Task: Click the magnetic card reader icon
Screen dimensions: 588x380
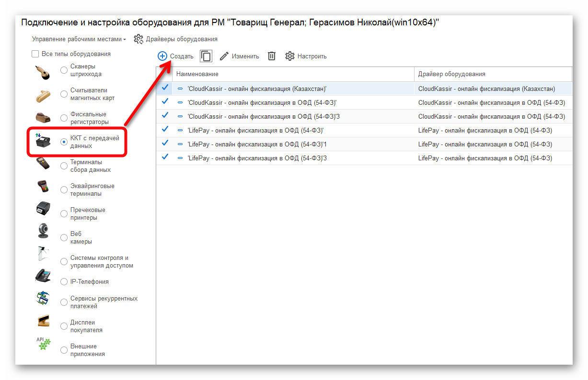Action: point(43,95)
